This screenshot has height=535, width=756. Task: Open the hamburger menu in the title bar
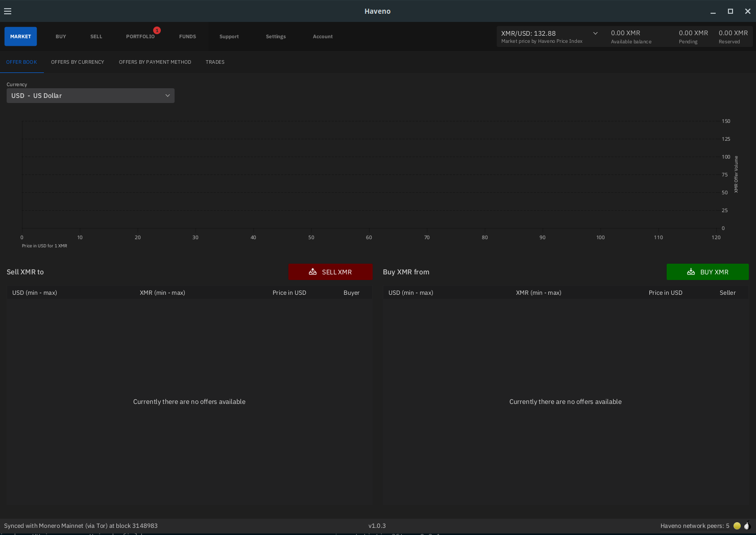click(8, 11)
